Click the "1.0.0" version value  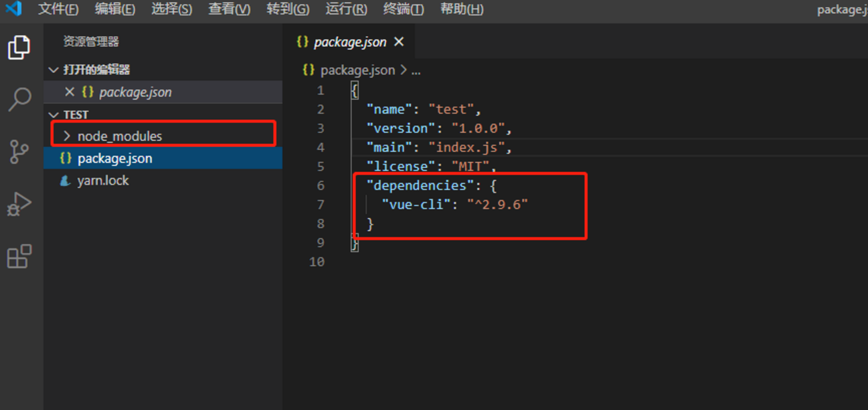click(x=478, y=128)
